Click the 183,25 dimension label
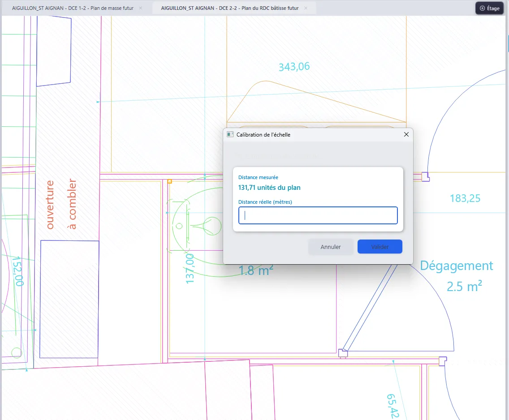Image resolution: width=509 pixels, height=420 pixels. (465, 198)
